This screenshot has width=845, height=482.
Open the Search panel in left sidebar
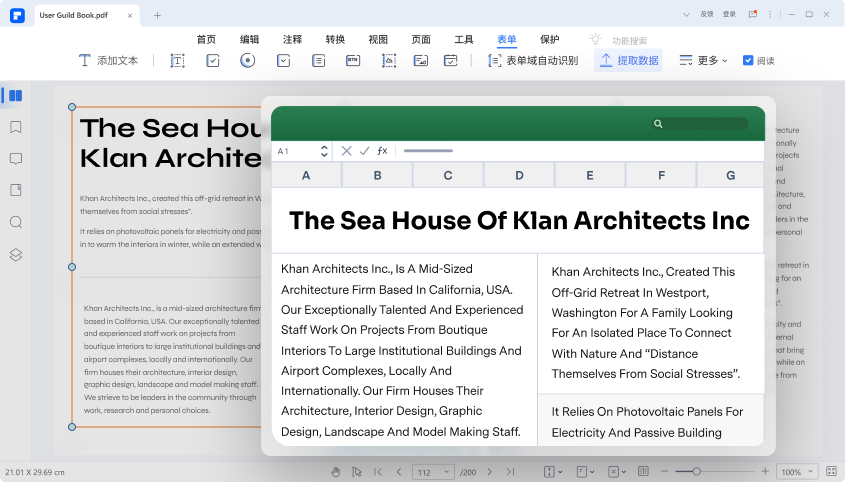point(15,222)
